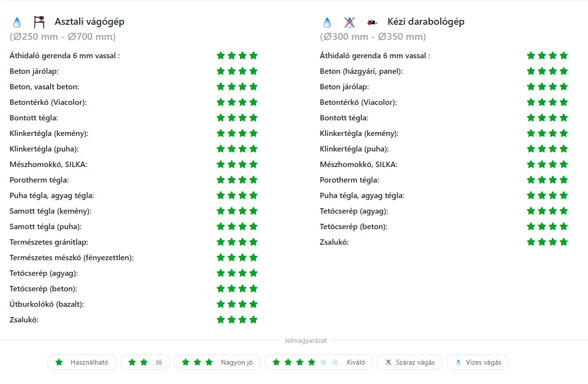Viewport: 588px width, 384px height.
Task: Click the Kézi darabológép heading
Action: pos(426,22)
